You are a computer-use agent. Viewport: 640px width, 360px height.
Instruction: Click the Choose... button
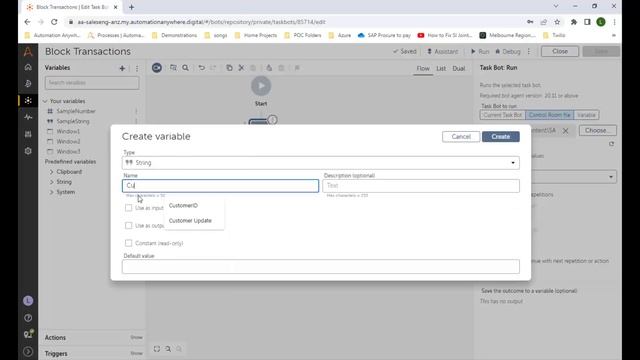click(x=598, y=131)
